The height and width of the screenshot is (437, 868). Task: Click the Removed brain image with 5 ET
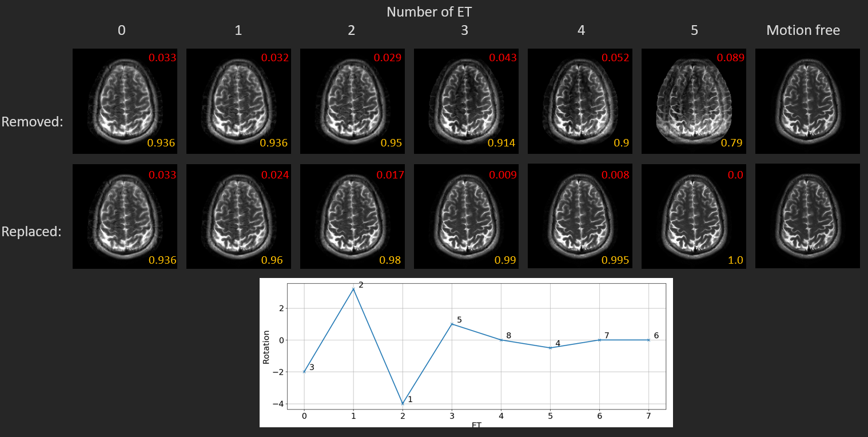point(693,101)
